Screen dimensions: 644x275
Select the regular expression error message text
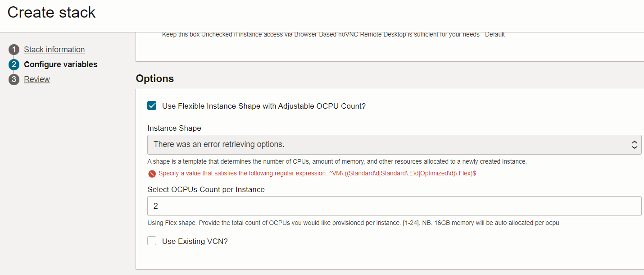[x=315, y=173]
